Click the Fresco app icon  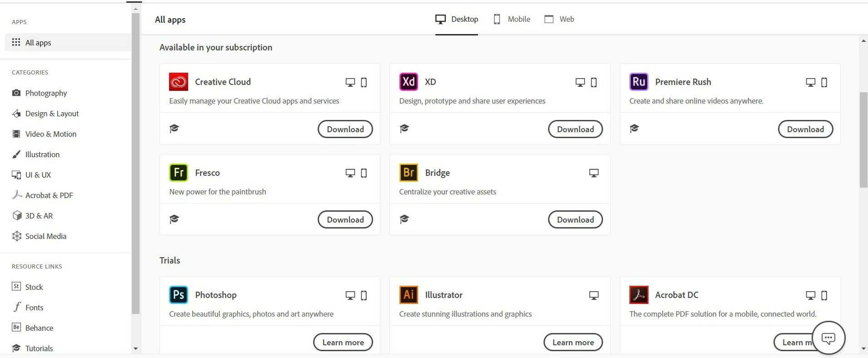(179, 173)
